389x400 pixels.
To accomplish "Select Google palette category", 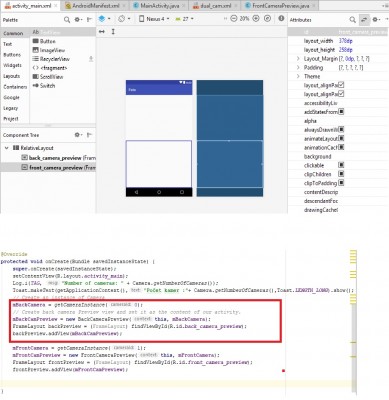I will [11, 97].
